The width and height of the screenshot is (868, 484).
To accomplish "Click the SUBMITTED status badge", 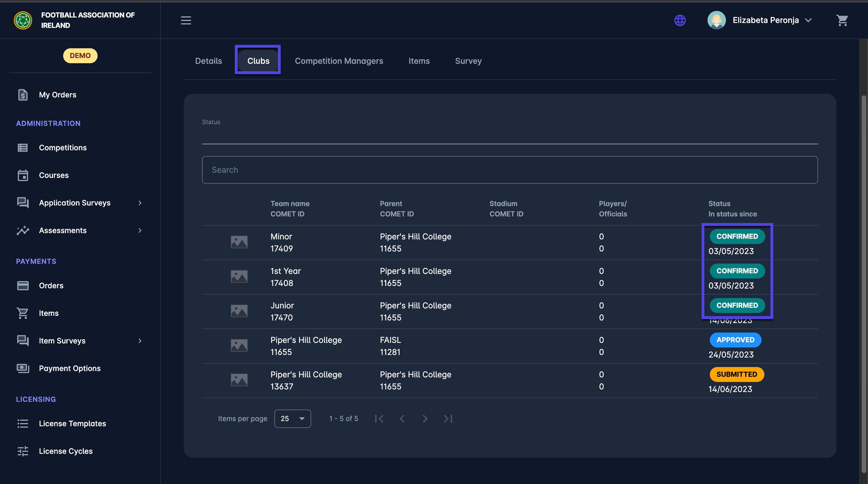I will [737, 374].
